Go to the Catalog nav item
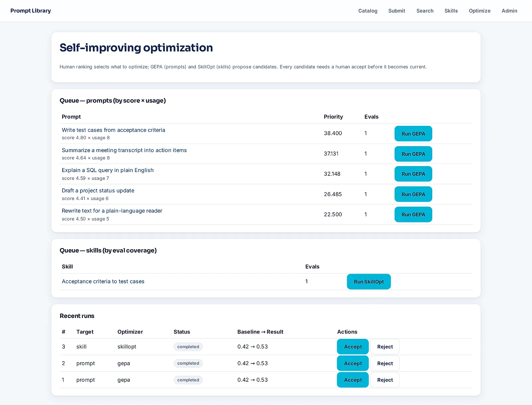Screen dimensions: 532x405 [x=368, y=11]
